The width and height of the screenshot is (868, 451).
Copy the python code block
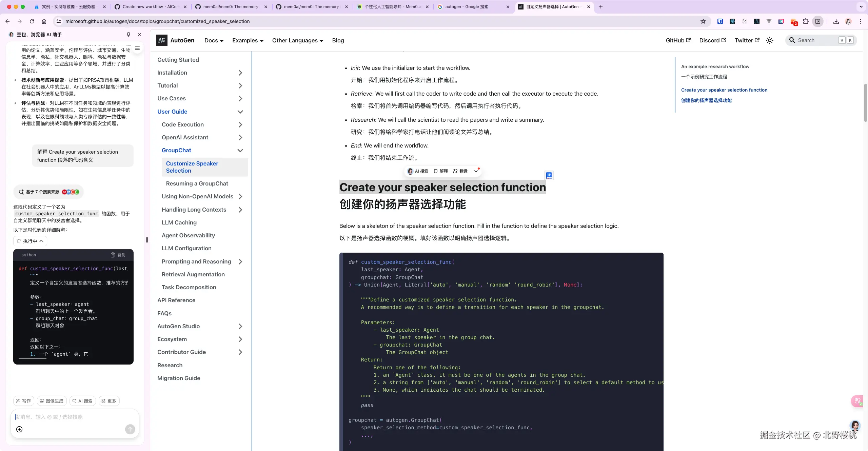tap(118, 255)
